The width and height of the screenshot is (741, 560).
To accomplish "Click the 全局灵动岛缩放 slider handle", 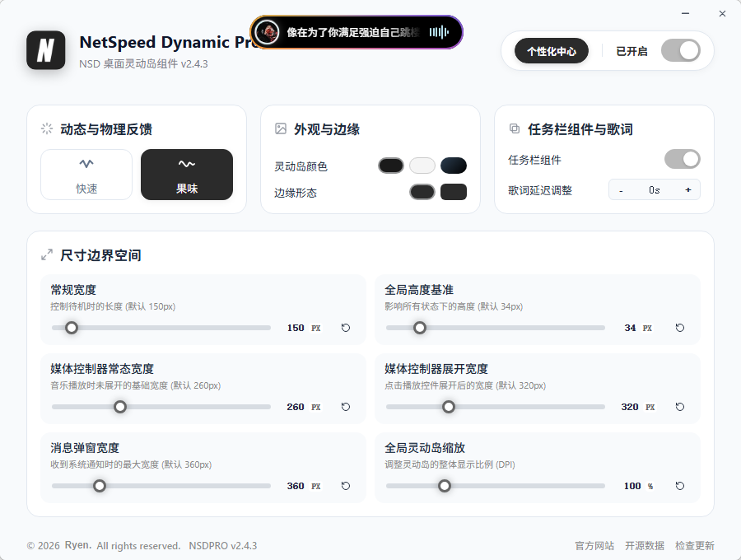I will pyautogui.click(x=445, y=485).
